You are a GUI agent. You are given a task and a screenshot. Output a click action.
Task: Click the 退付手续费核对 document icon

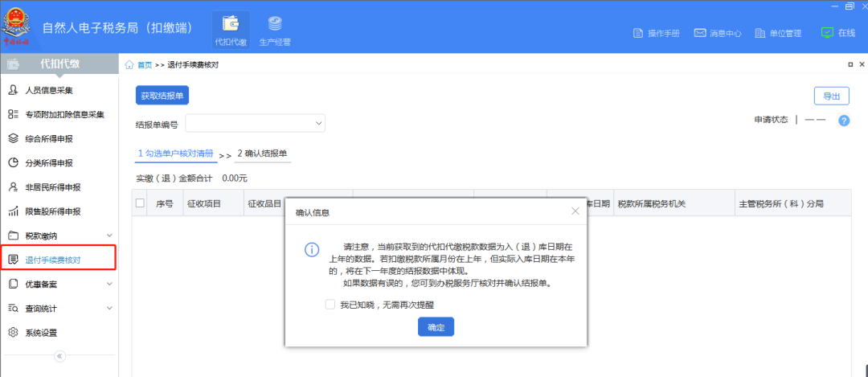[14, 260]
